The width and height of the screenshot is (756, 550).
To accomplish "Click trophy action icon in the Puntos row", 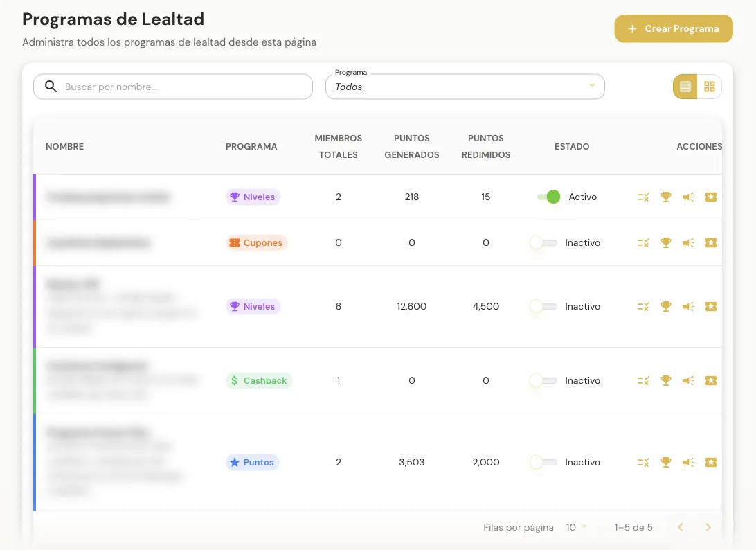I will coord(666,462).
